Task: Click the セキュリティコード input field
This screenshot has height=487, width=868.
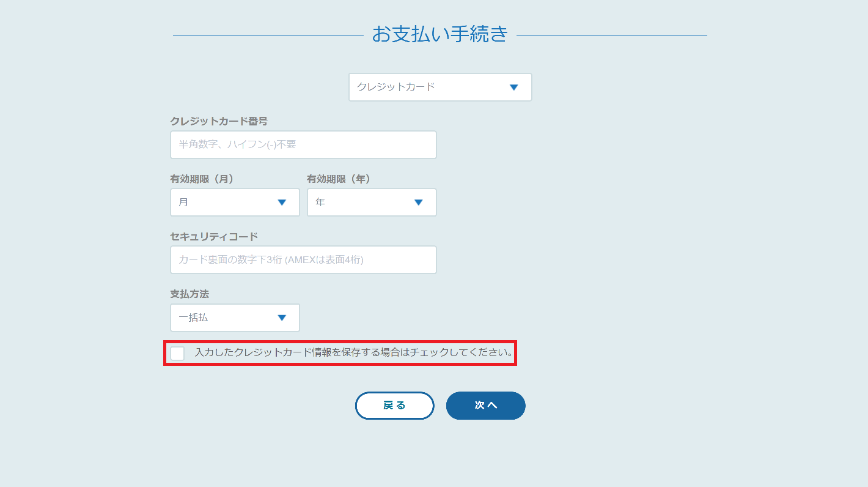Action: (303, 260)
